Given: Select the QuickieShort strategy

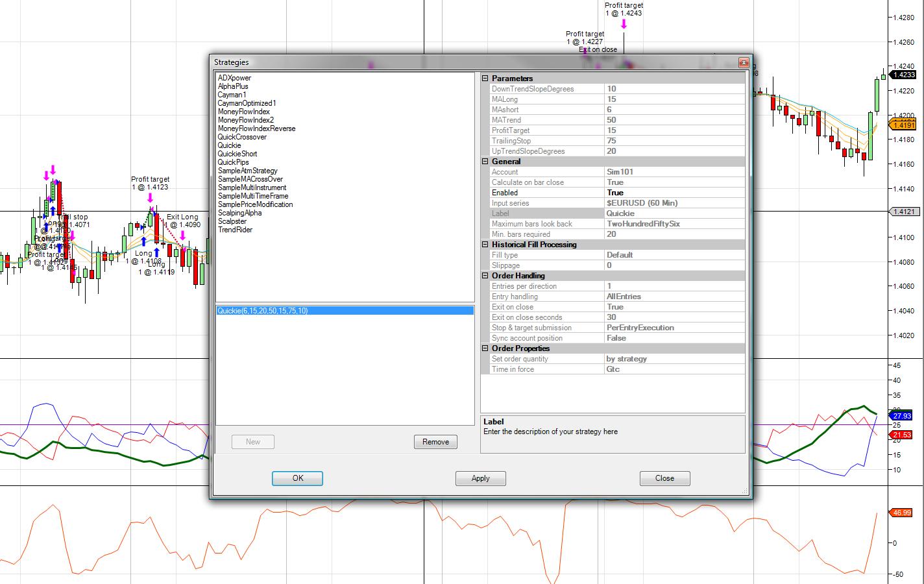Looking at the screenshot, I should click(237, 154).
